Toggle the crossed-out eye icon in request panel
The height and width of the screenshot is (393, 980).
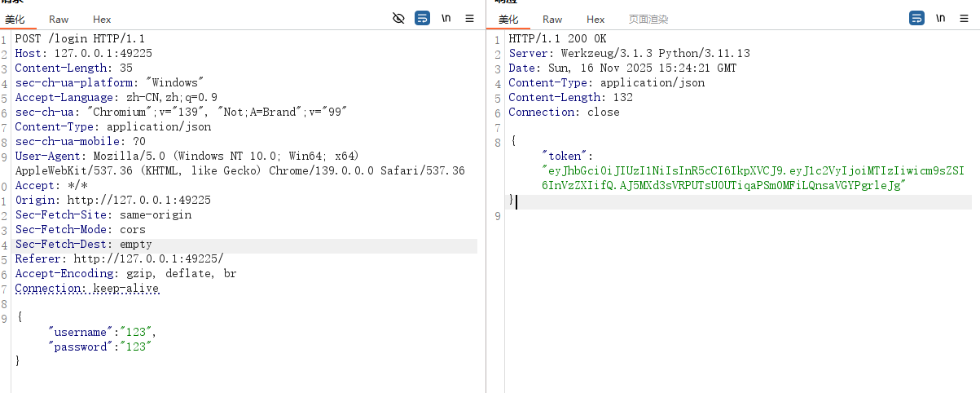tap(398, 18)
